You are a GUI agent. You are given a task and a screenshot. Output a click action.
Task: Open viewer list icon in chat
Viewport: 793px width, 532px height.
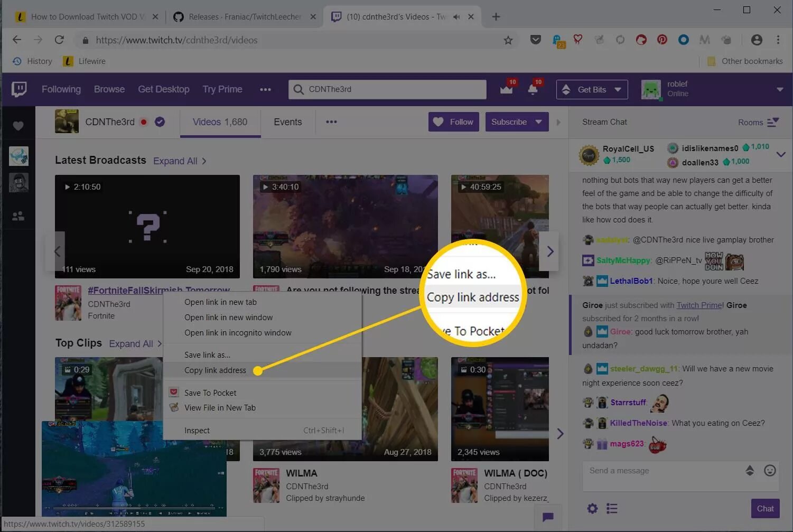pyautogui.click(x=612, y=508)
